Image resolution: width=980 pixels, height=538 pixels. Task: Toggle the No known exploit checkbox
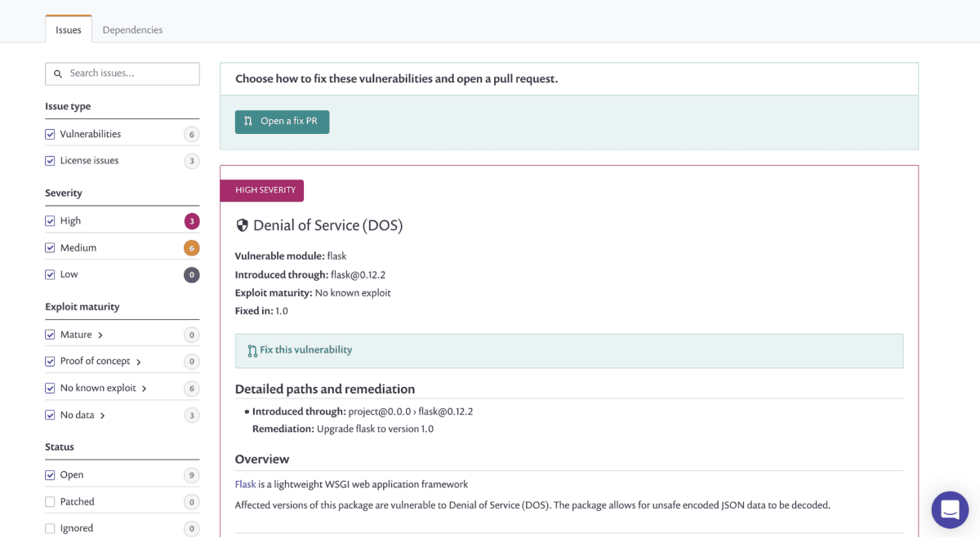click(50, 389)
